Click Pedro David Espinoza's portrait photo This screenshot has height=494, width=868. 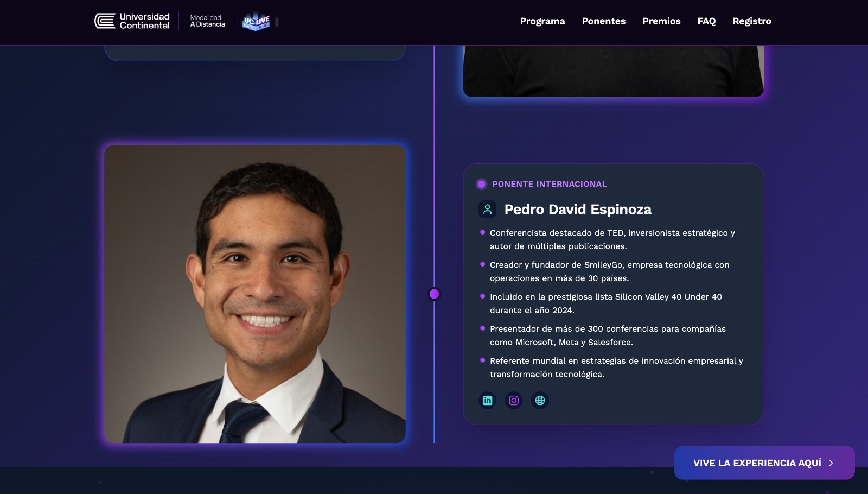255,294
